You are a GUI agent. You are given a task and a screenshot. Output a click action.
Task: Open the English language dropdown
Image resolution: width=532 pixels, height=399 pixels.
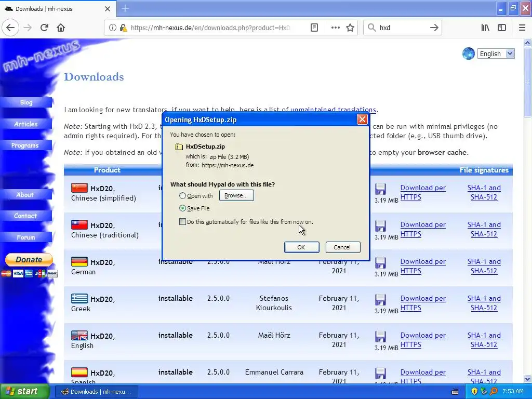[x=496, y=54]
